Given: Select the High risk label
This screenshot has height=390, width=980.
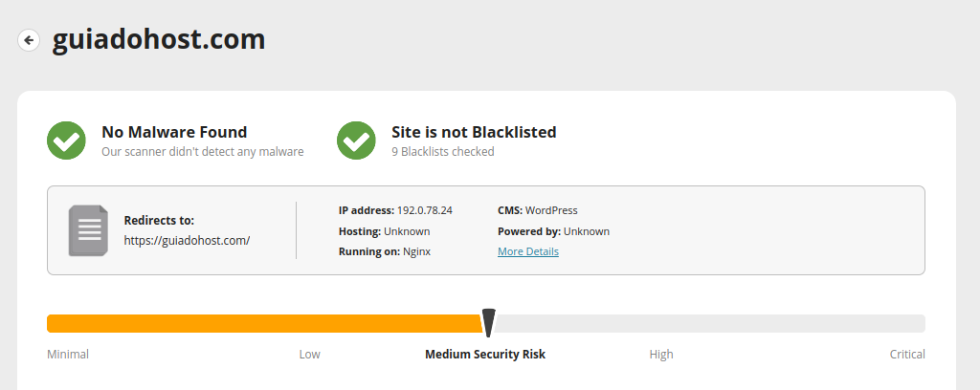Looking at the screenshot, I should click(661, 355).
